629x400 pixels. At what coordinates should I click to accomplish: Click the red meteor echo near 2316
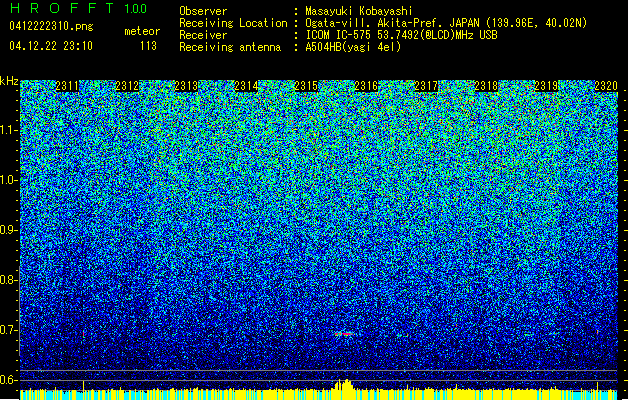(x=344, y=334)
